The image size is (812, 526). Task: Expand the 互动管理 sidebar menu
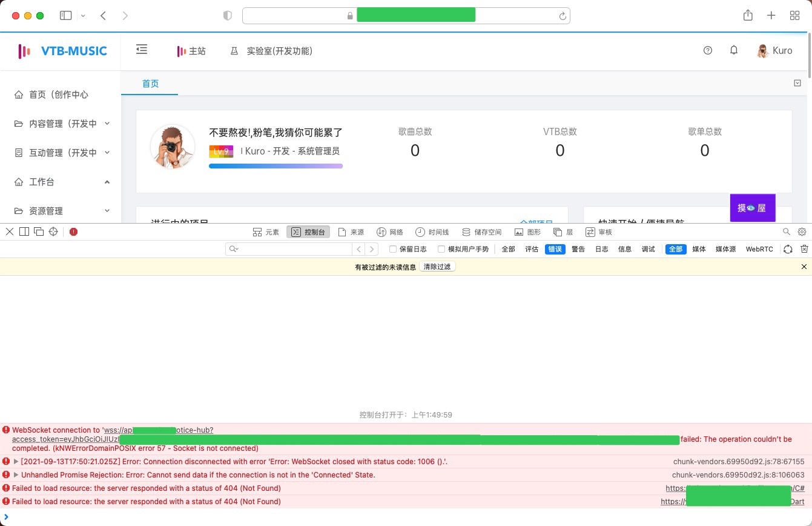(x=61, y=153)
